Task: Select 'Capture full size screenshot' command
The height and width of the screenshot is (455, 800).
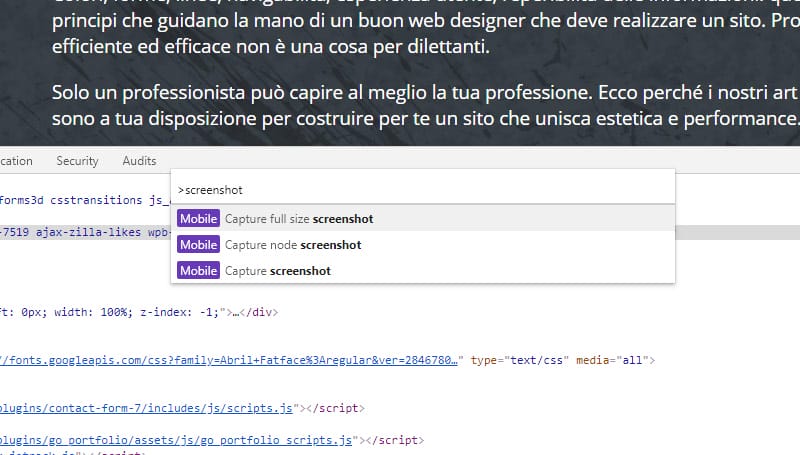Action: 300,218
